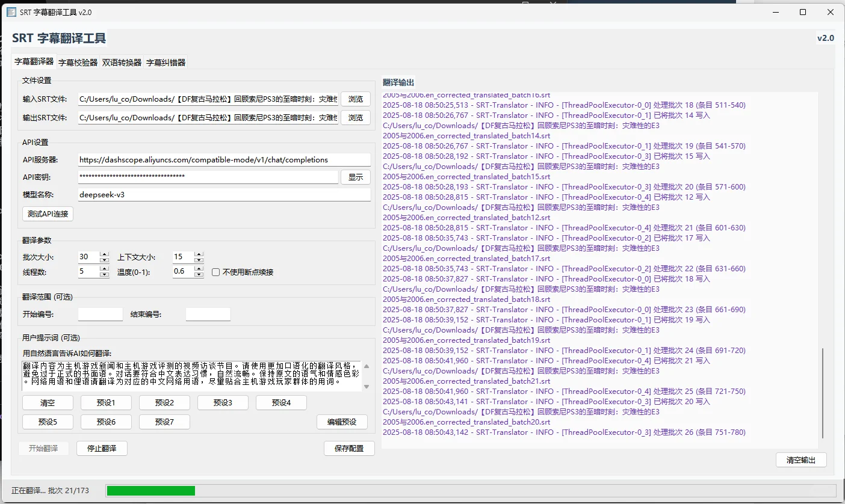The width and height of the screenshot is (845, 504).
Task: Clear the log with 清空输出
Action: pos(801,459)
